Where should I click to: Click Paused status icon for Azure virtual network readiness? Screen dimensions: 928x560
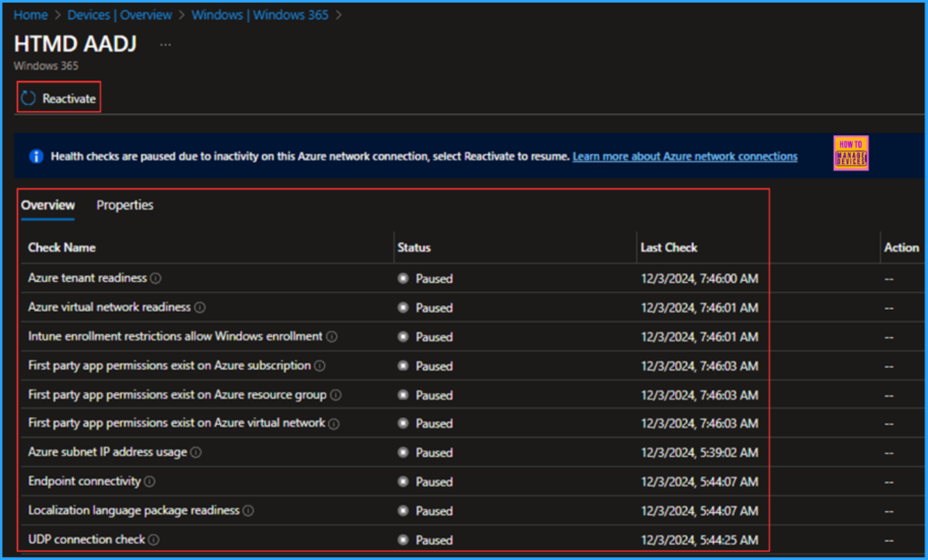click(403, 307)
